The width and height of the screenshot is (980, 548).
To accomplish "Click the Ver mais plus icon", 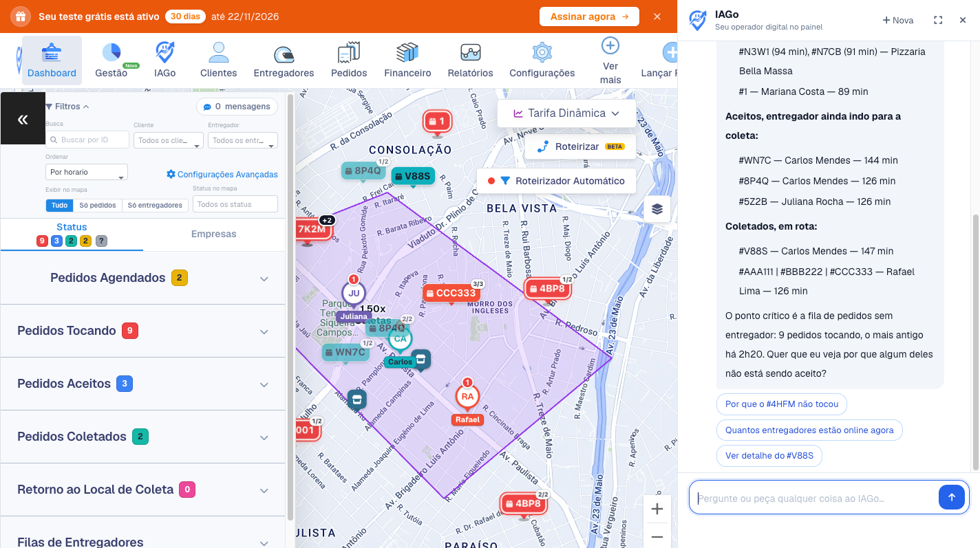I will click(610, 45).
